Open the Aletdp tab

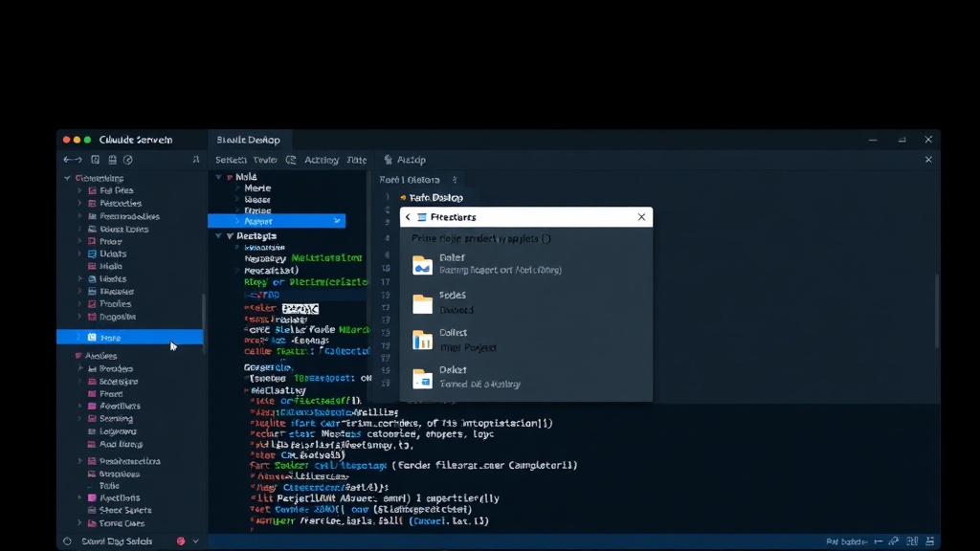pyautogui.click(x=405, y=160)
